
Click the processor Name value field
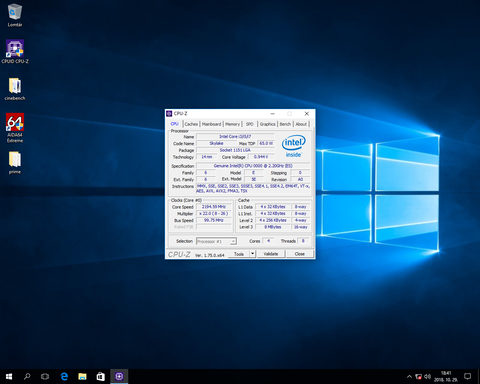pos(235,136)
